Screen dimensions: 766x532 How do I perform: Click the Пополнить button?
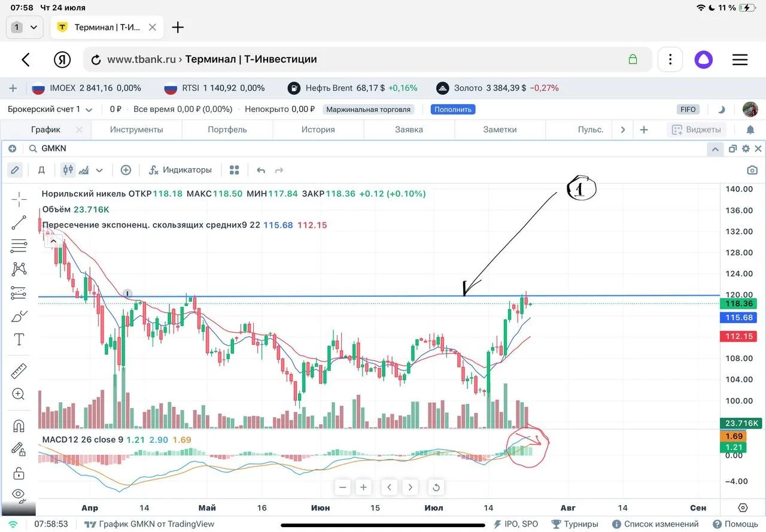pyautogui.click(x=454, y=110)
